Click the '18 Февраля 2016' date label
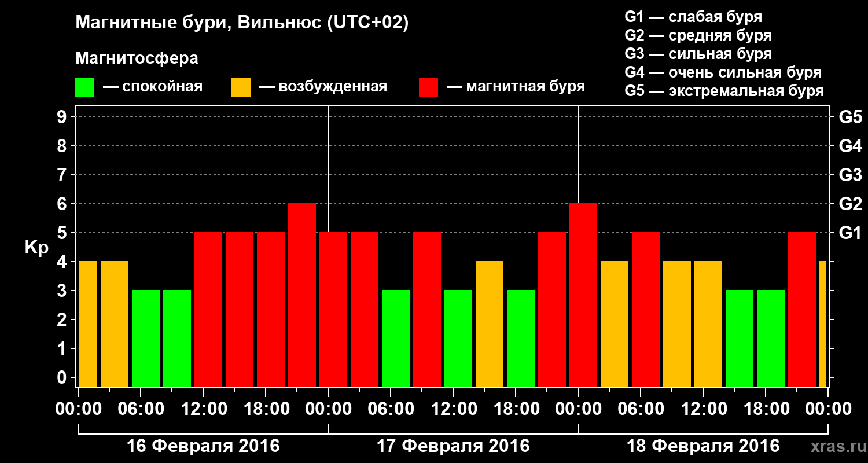Screen dimensions: 868x463 pos(703,446)
